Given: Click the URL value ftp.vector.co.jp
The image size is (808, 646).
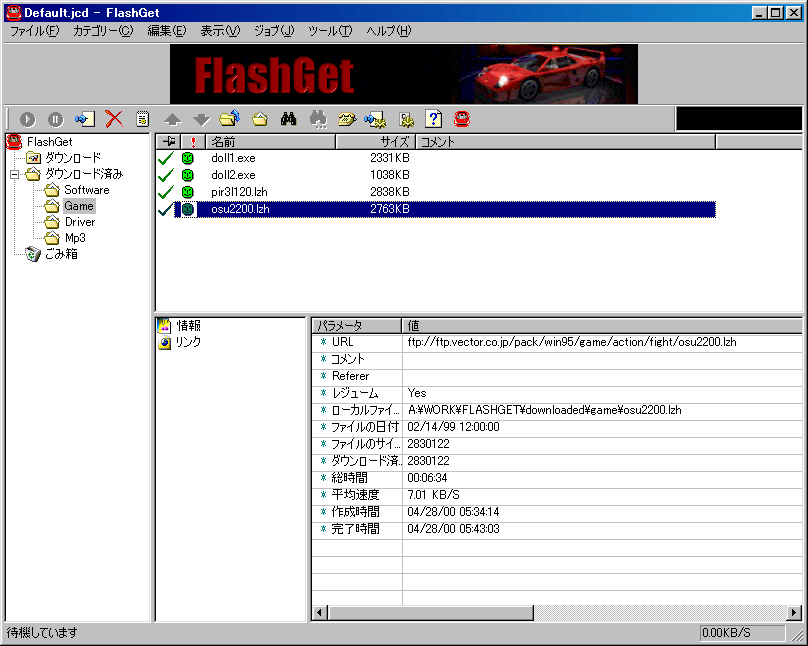Looking at the screenshot, I should click(x=572, y=342).
